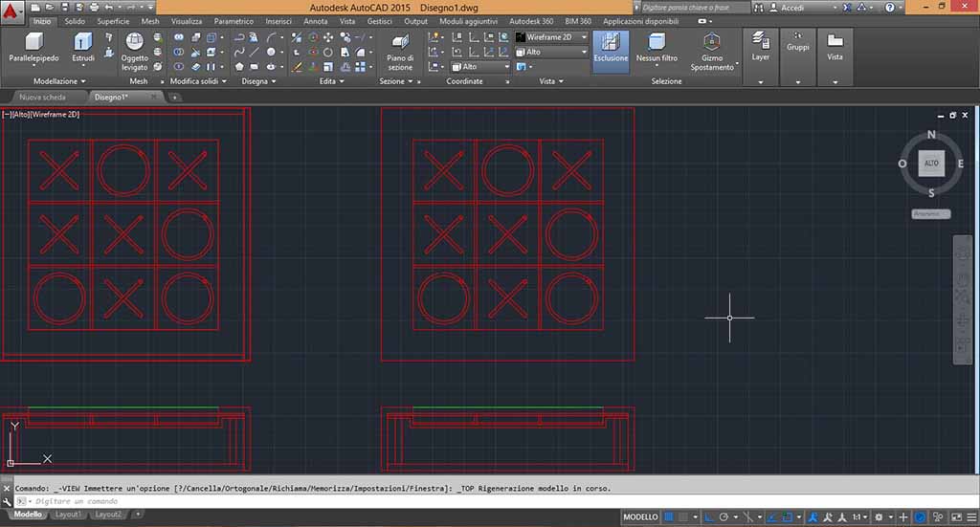Toggle ortho mode in status bar
980x527 pixels.
pos(709,517)
